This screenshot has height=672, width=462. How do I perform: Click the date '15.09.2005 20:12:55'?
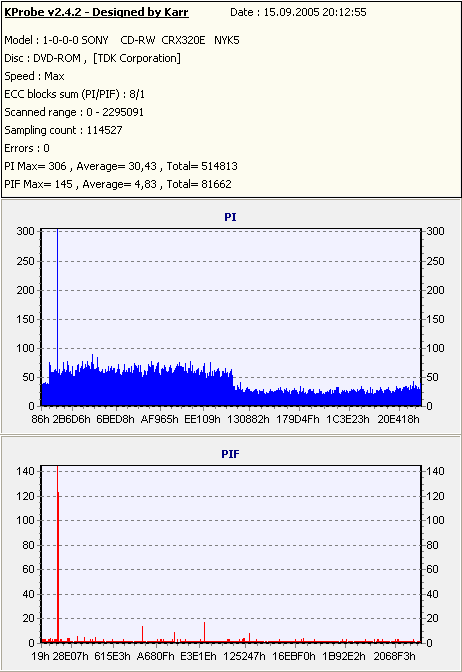315,12
